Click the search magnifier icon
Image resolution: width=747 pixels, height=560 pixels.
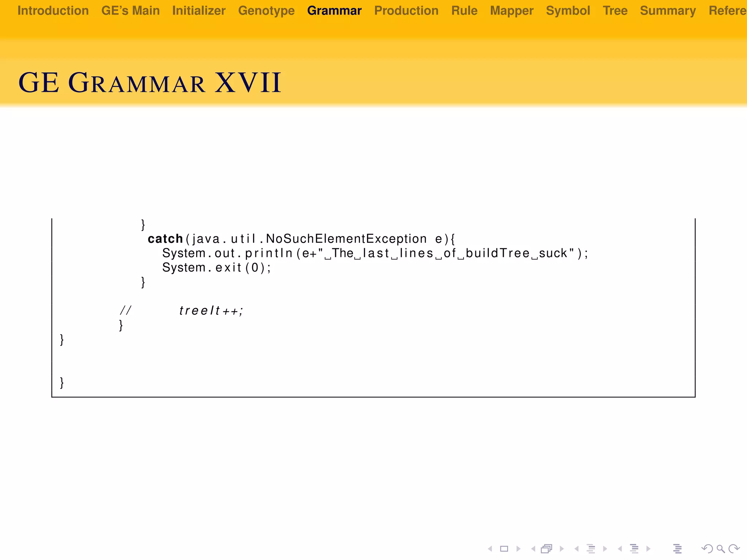[x=721, y=549]
